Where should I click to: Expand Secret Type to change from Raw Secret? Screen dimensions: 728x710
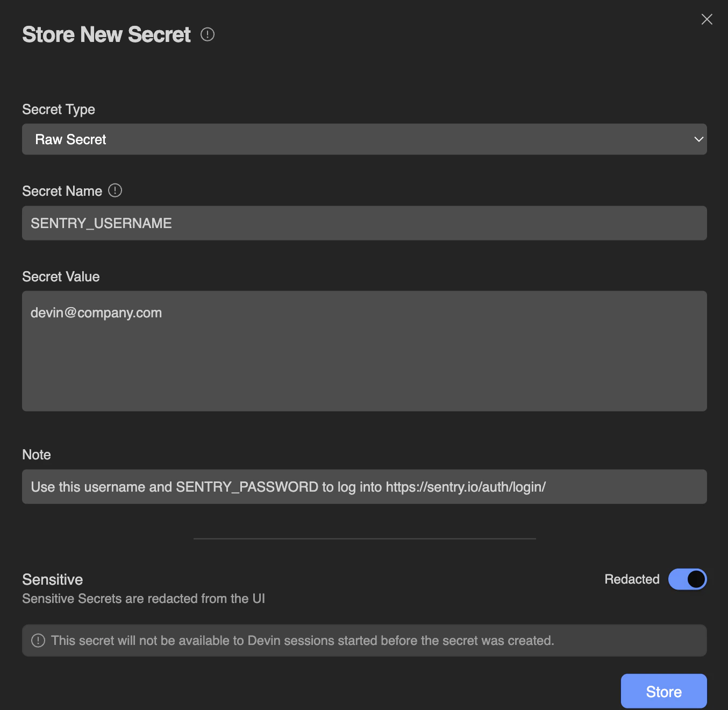[x=365, y=139]
